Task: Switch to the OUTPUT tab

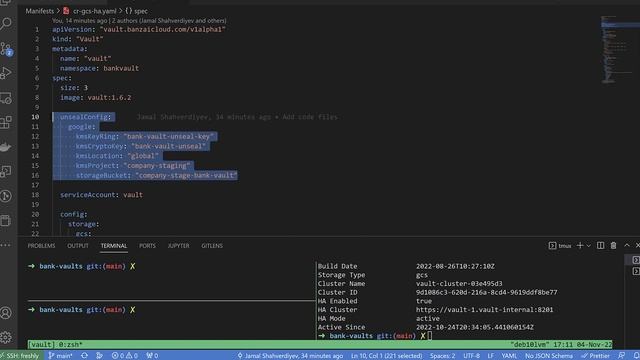Action: click(78, 246)
